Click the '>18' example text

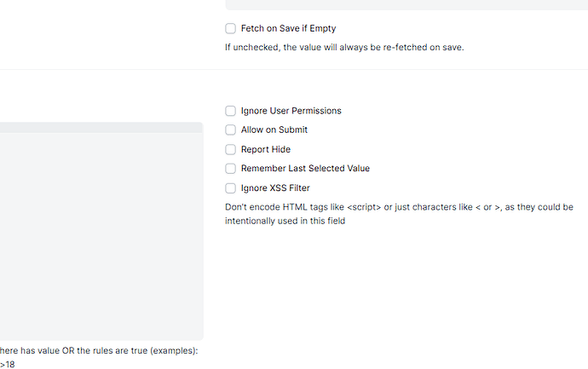pyautogui.click(x=7, y=365)
